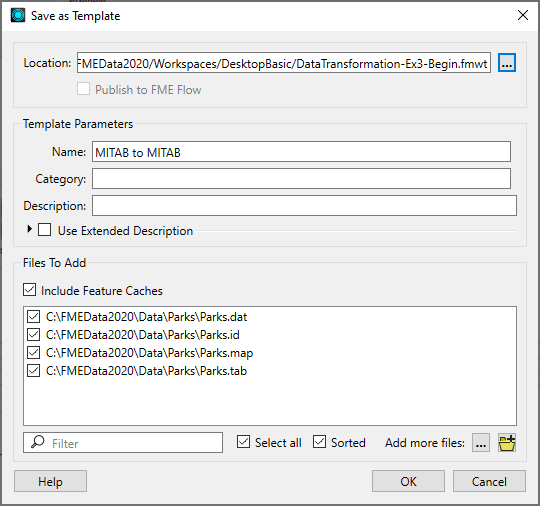The width and height of the screenshot is (540, 506).
Task: Enable Use Extended Description checkbox
Action: click(44, 229)
